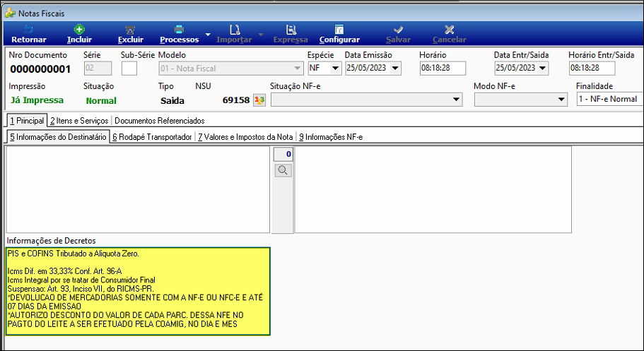Click the magnifier search icon
The height and width of the screenshot is (351, 644).
pos(283,170)
